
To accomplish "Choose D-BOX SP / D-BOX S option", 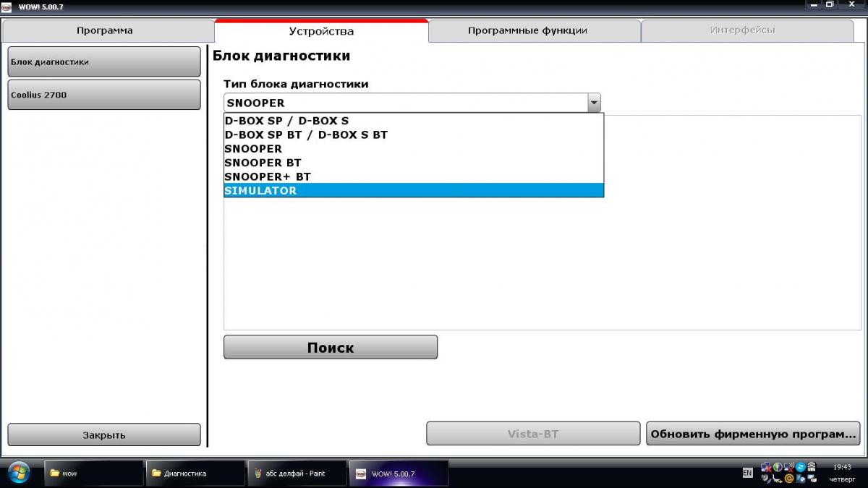I will click(414, 121).
